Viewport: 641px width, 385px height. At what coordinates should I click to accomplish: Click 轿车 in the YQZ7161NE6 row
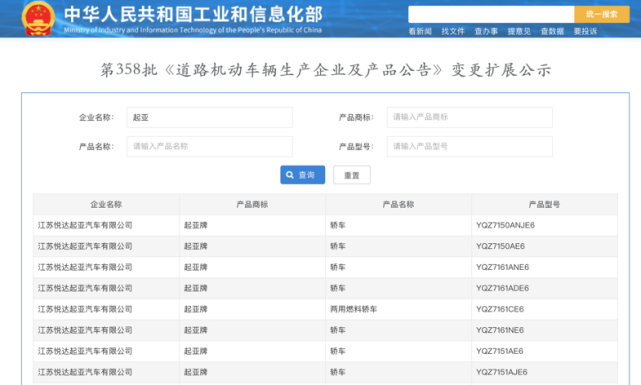(x=338, y=330)
